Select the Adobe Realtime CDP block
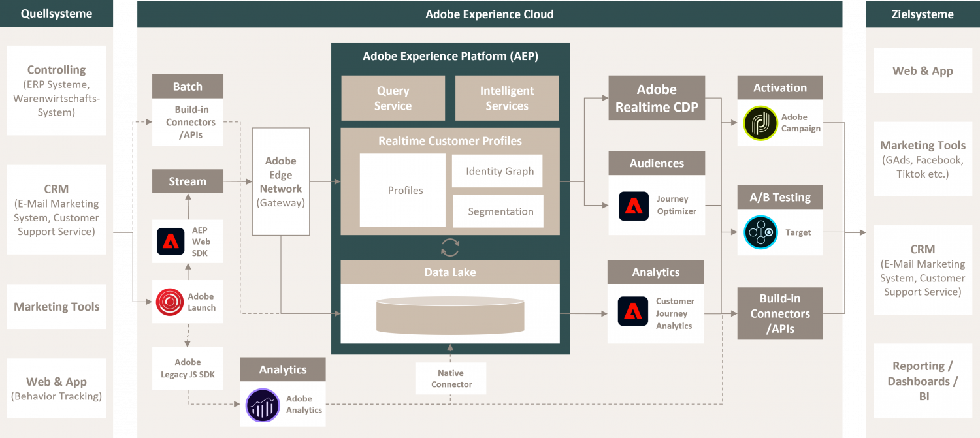 pyautogui.click(x=657, y=98)
